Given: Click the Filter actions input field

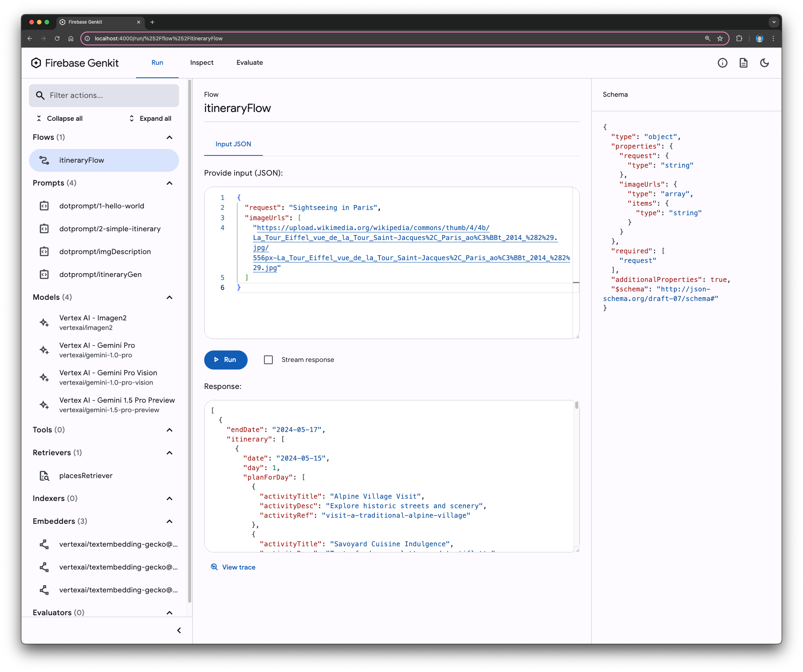Looking at the screenshot, I should 104,96.
